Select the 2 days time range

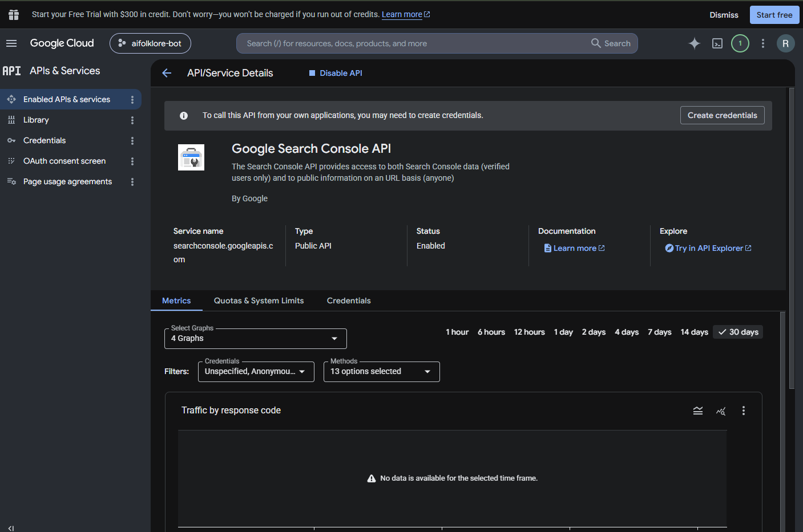(x=594, y=332)
